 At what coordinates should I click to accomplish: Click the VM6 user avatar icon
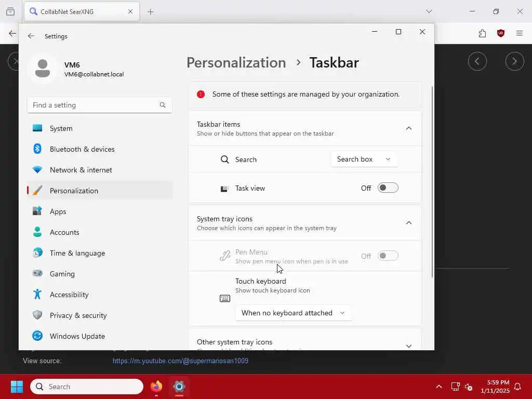click(x=43, y=68)
